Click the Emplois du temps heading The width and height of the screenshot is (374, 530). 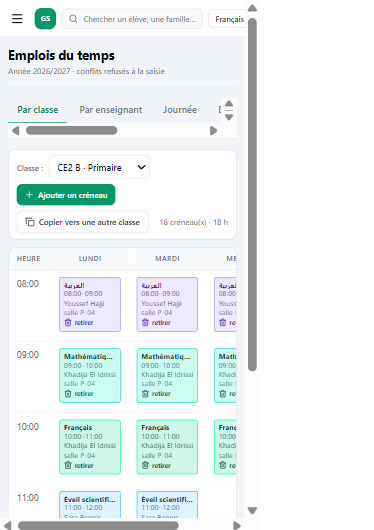click(x=61, y=55)
